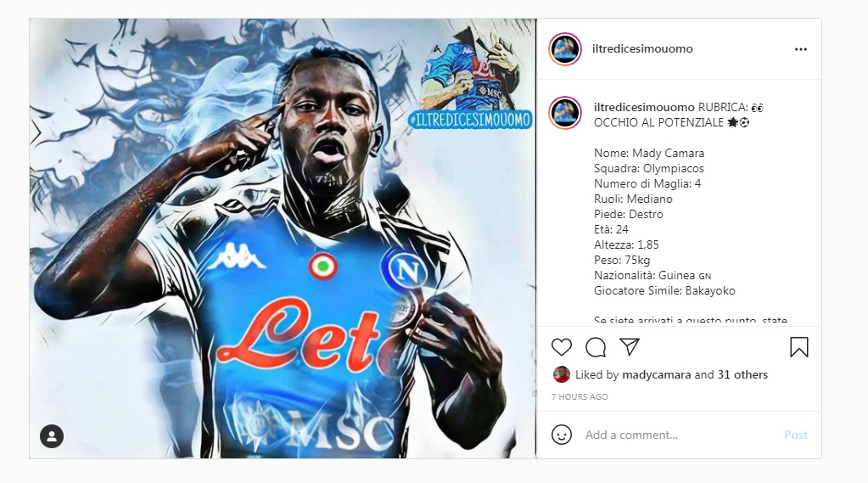Click the Post comment button
The height and width of the screenshot is (483, 868).
796,435
